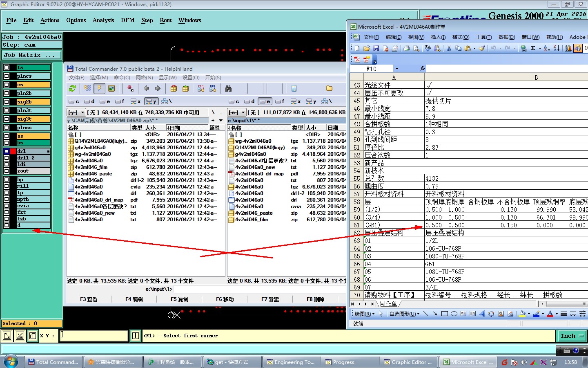The width and height of the screenshot is (588, 368).
Task: Select the Oval tool in the drawing toolbar
Action: 454,314
